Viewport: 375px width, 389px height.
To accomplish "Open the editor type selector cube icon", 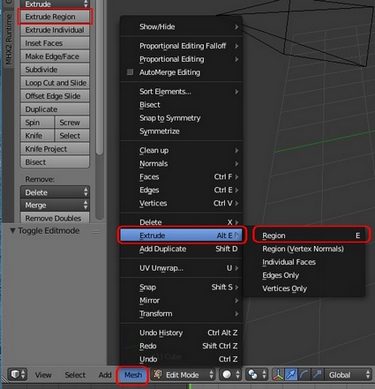I will [17, 375].
